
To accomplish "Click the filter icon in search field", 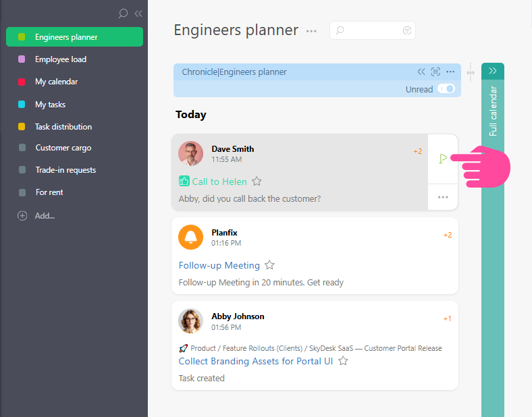I will tap(406, 30).
